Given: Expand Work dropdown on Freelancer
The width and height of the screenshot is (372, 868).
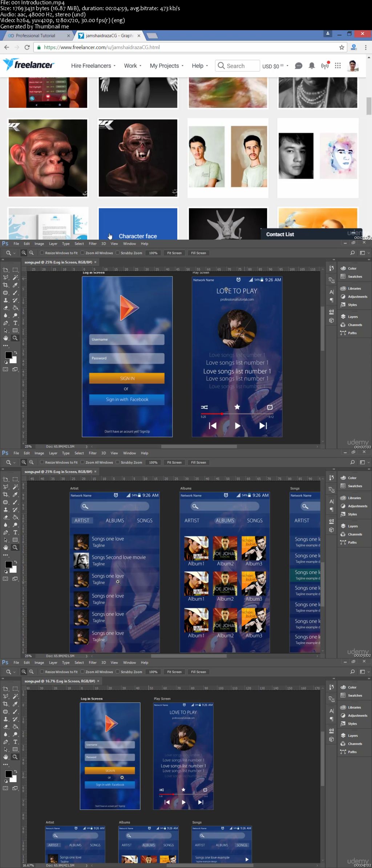Looking at the screenshot, I should (x=133, y=66).
